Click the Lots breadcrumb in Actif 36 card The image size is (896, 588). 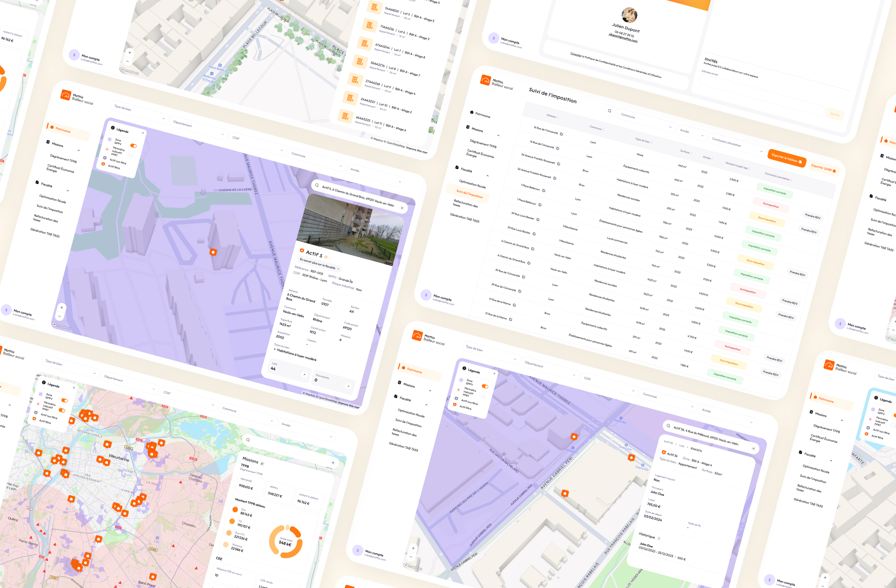click(682, 446)
